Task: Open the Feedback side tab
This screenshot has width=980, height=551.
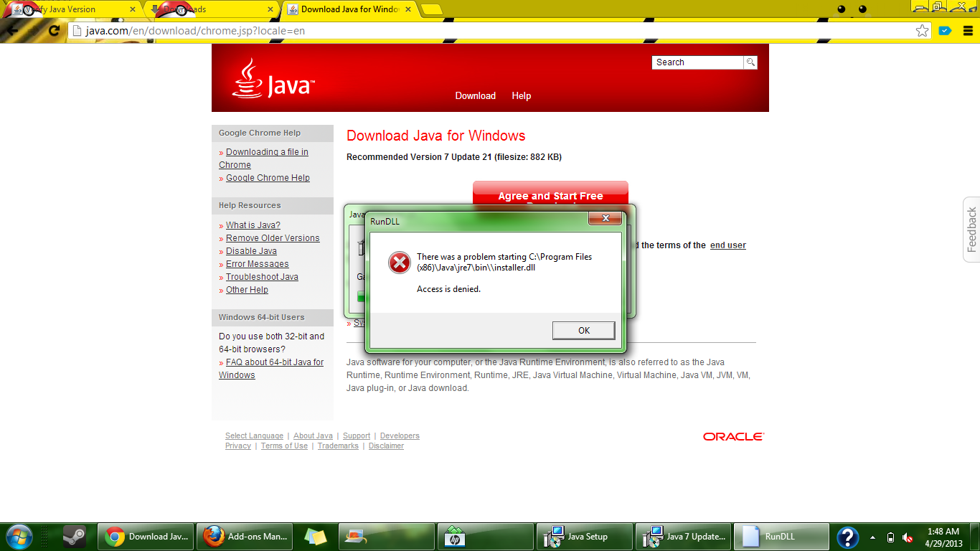Action: (971, 230)
